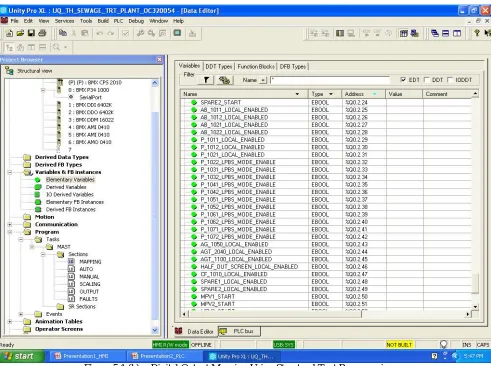Click the Type column dropdown arrow
The image size is (491, 366).
(331, 94)
